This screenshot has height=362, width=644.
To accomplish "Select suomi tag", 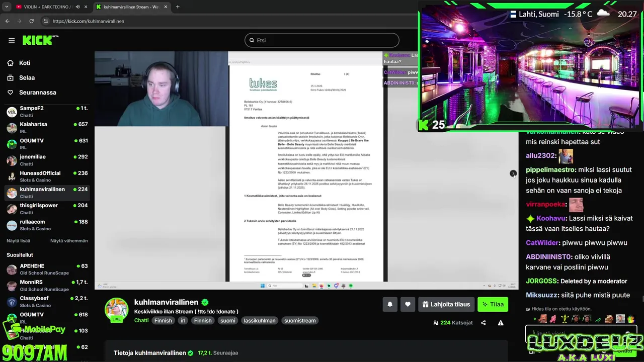I will coord(228,320).
